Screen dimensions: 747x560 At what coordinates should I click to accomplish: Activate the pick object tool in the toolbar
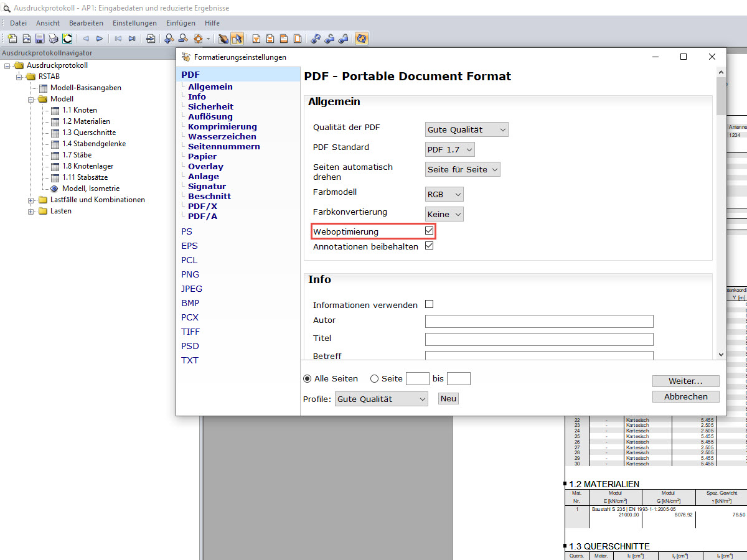point(237,38)
